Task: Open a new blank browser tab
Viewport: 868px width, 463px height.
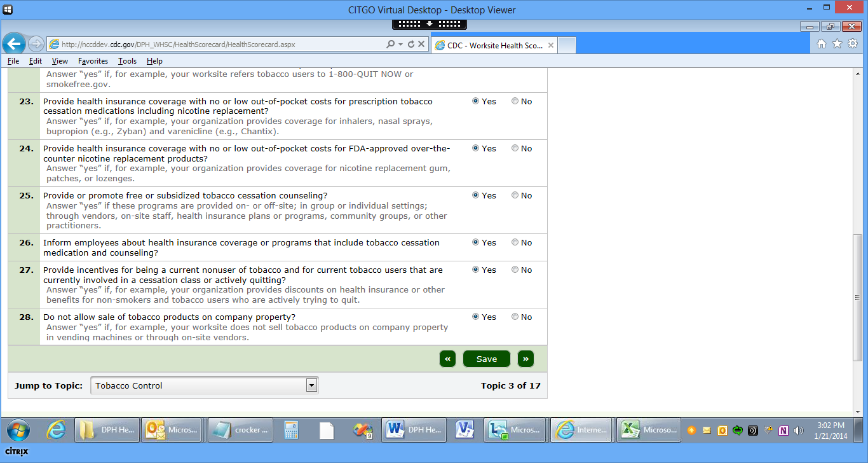Action: point(567,45)
